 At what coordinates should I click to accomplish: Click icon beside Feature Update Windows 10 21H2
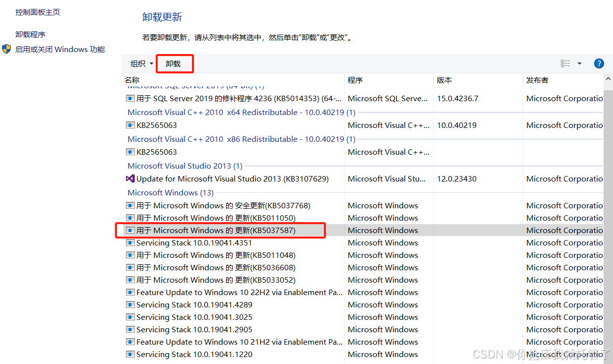[x=130, y=342]
